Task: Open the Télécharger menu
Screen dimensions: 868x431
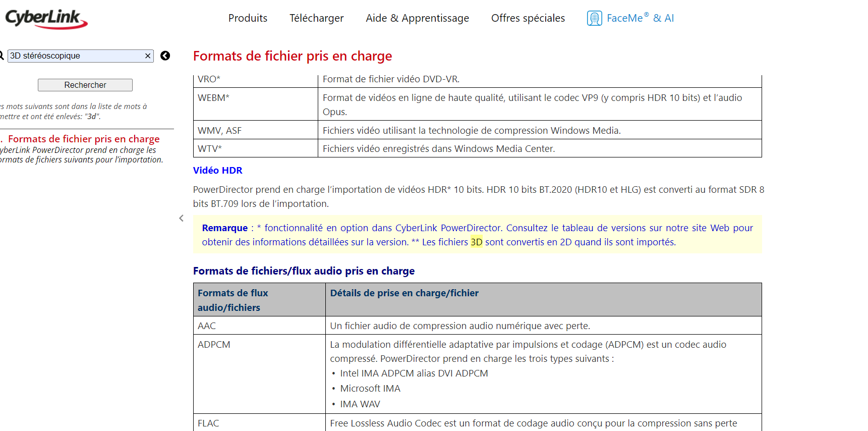Action: tap(316, 18)
